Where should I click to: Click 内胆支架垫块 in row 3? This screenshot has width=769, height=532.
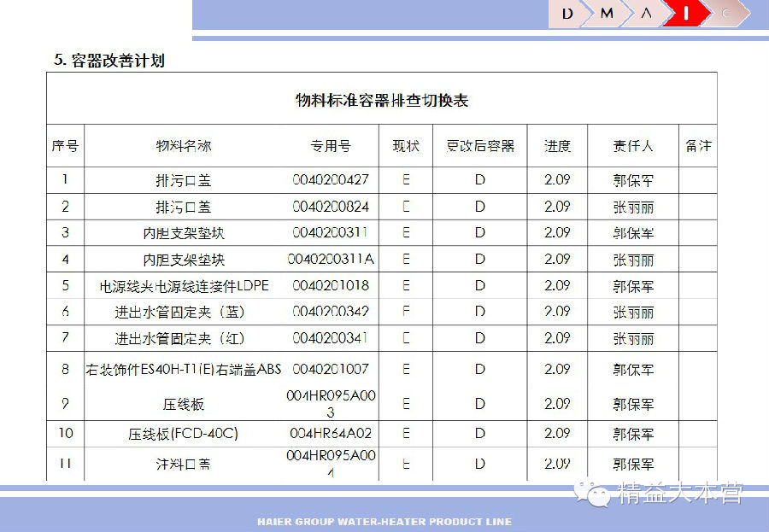[x=184, y=233]
